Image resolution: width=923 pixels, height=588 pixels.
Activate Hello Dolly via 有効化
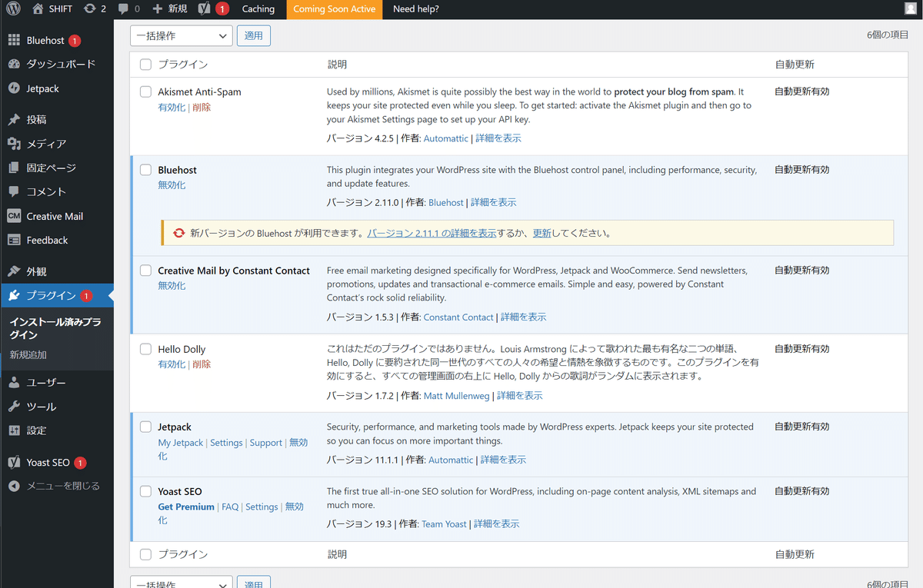tap(172, 364)
